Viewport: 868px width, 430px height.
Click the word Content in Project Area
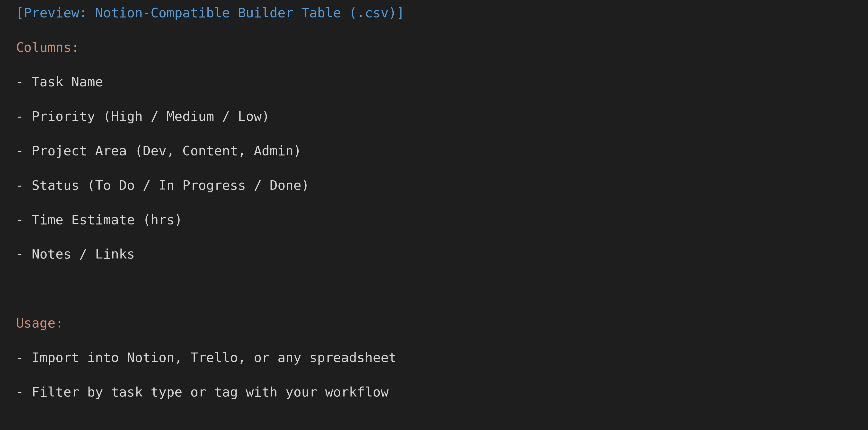[x=210, y=151]
